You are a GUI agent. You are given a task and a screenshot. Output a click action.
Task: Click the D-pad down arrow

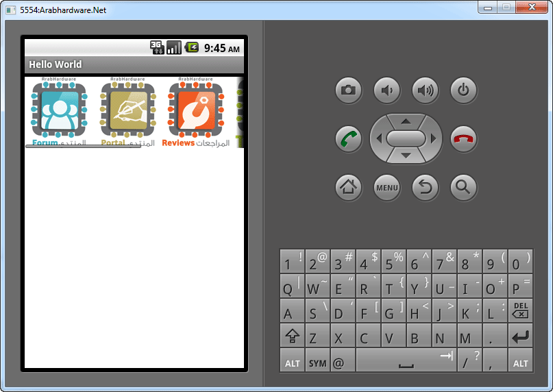pyautogui.click(x=406, y=156)
